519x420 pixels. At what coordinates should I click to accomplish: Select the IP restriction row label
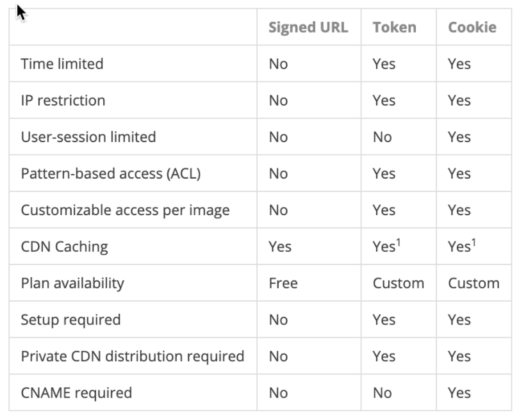(63, 101)
